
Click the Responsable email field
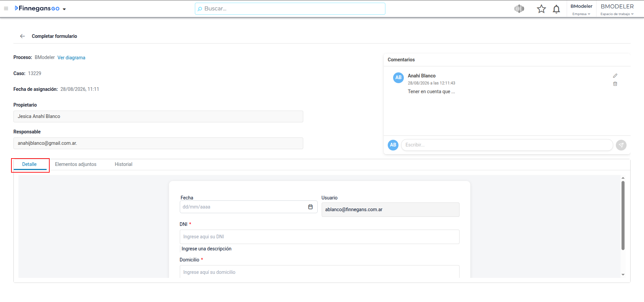158,143
